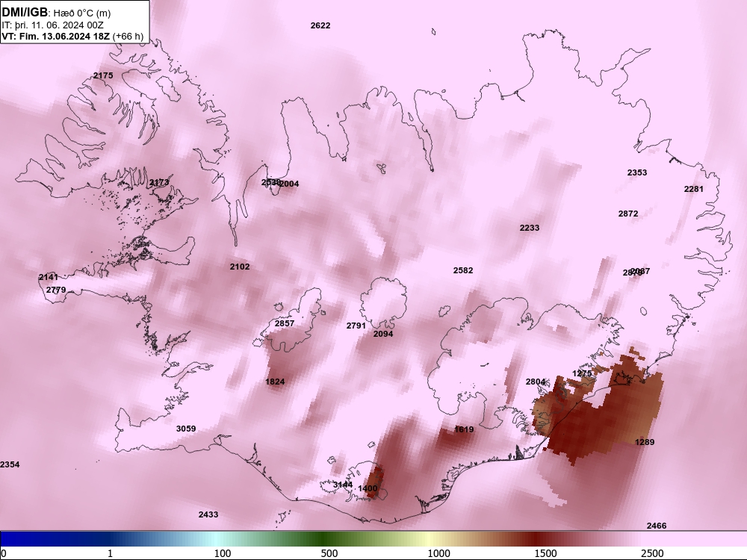
Task: Select the 2175 value in the Westfjords
Action: tap(103, 75)
